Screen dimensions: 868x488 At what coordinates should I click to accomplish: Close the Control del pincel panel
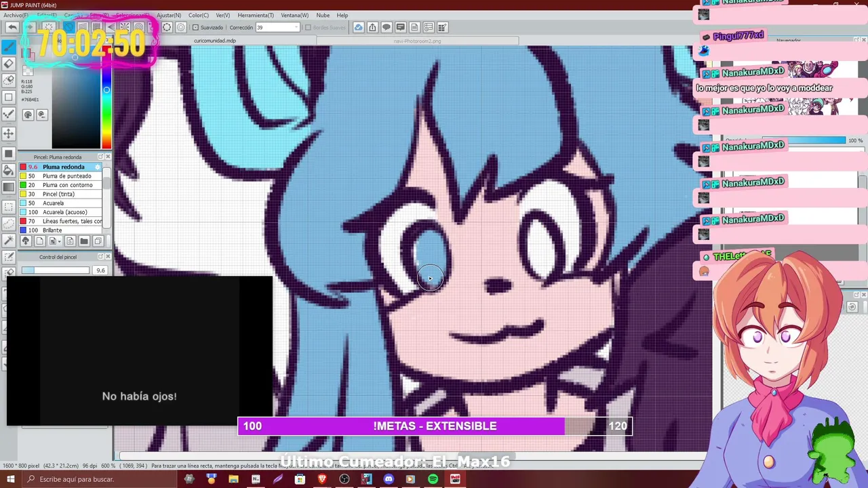click(x=108, y=257)
